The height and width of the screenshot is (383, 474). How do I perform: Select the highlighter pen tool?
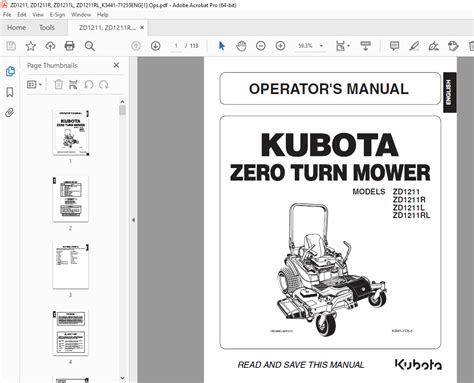coord(414,46)
